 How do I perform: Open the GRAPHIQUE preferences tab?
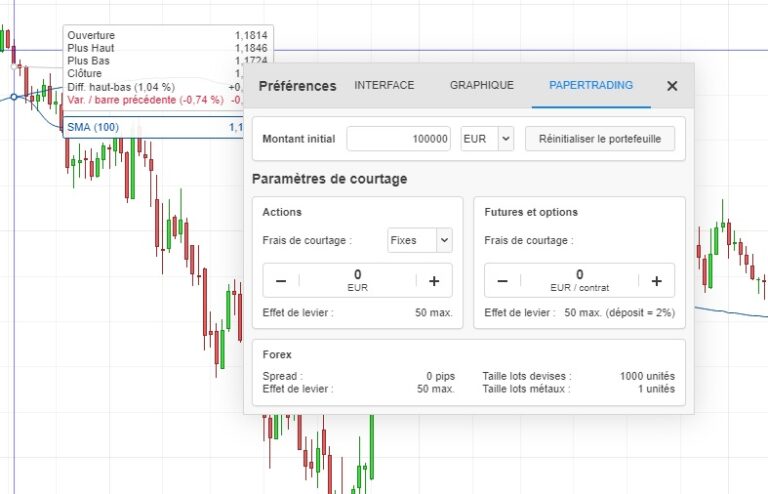point(481,85)
